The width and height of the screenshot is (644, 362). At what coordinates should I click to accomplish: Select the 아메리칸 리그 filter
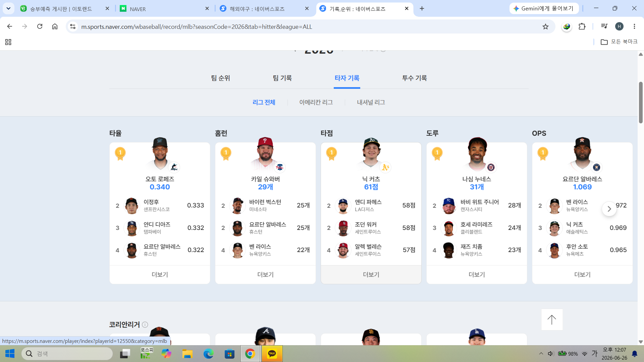(x=316, y=102)
